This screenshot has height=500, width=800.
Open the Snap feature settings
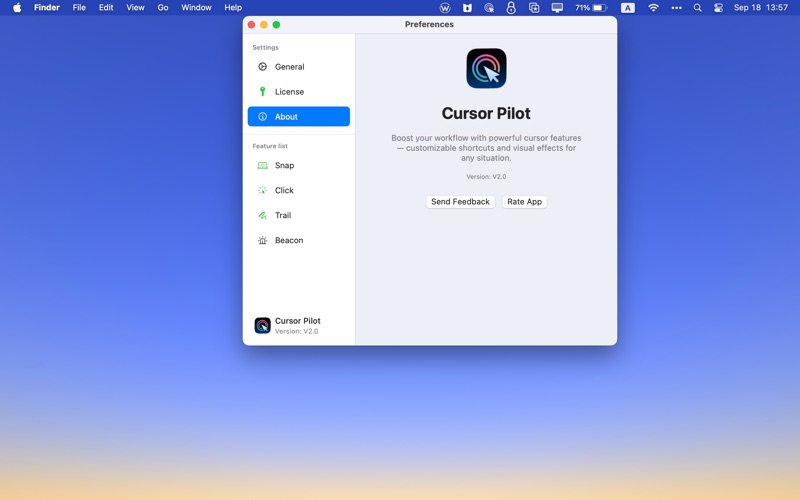tap(298, 165)
